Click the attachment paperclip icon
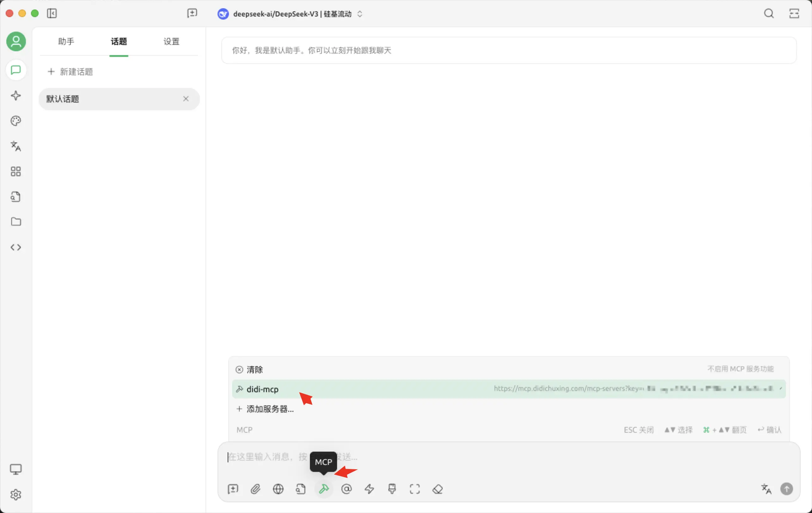The height and width of the screenshot is (513, 812). coord(255,489)
